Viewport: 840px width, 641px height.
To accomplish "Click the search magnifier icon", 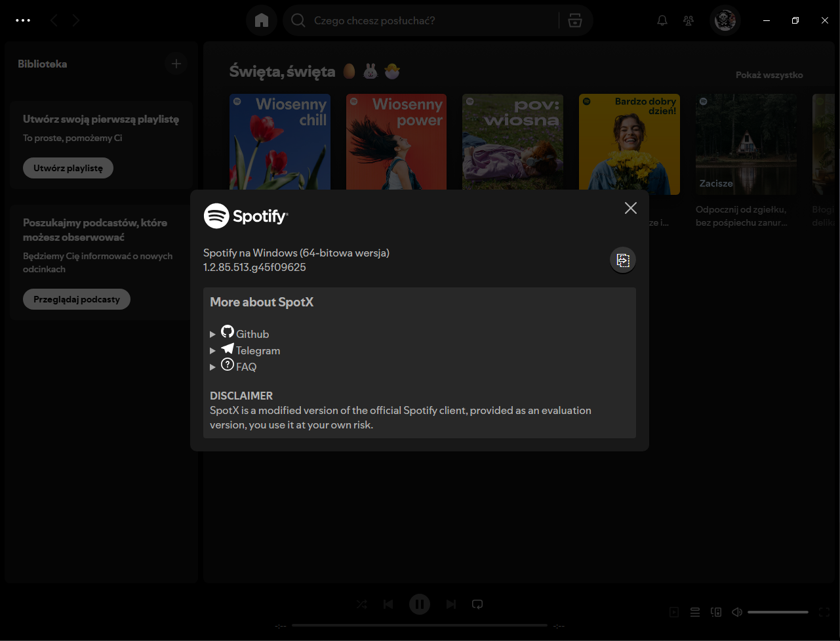I will 298,20.
